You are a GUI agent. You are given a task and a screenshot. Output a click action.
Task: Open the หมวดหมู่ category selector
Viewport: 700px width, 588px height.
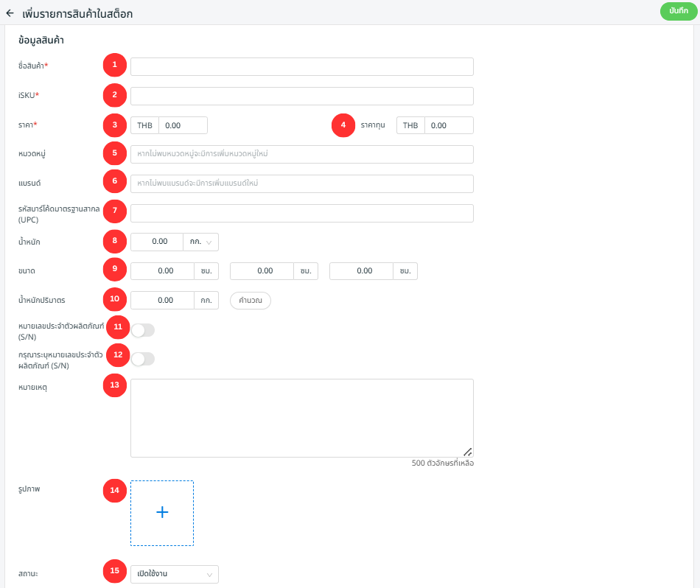301,154
